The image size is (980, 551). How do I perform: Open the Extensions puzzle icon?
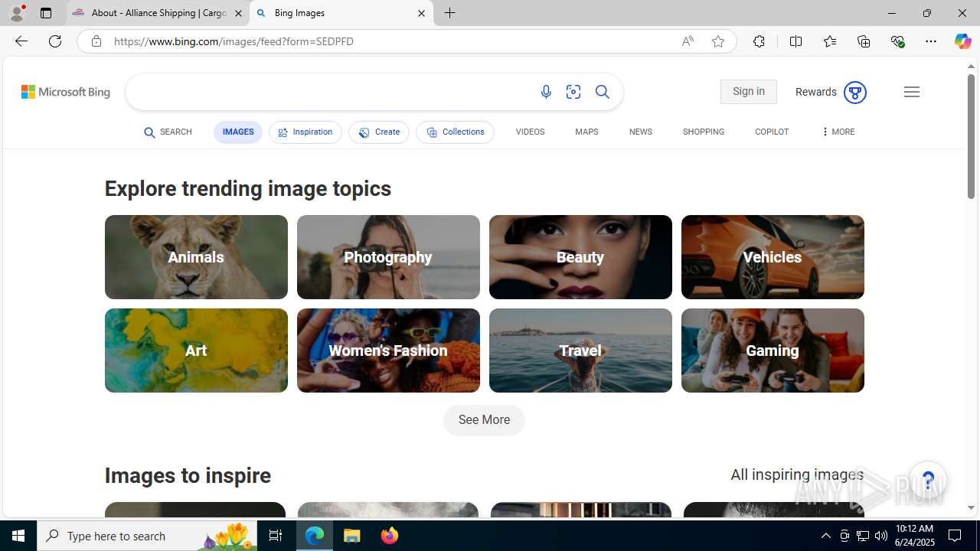pyautogui.click(x=759, y=41)
